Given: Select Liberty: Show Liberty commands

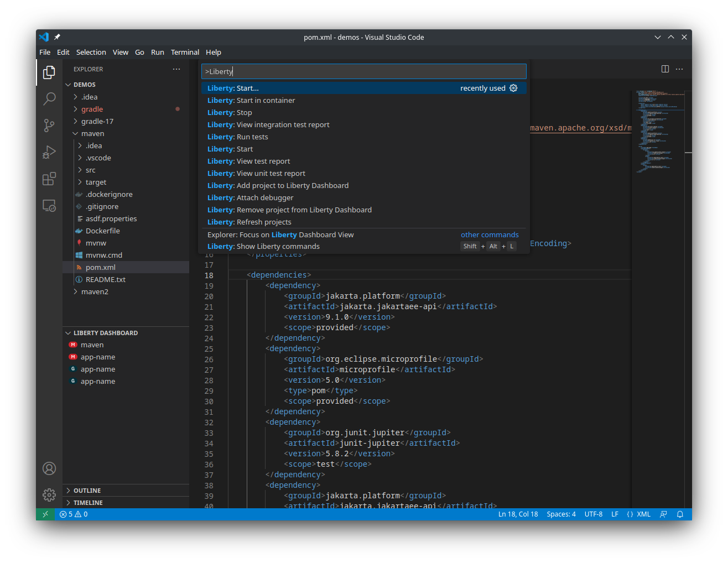Looking at the screenshot, I should [x=363, y=246].
